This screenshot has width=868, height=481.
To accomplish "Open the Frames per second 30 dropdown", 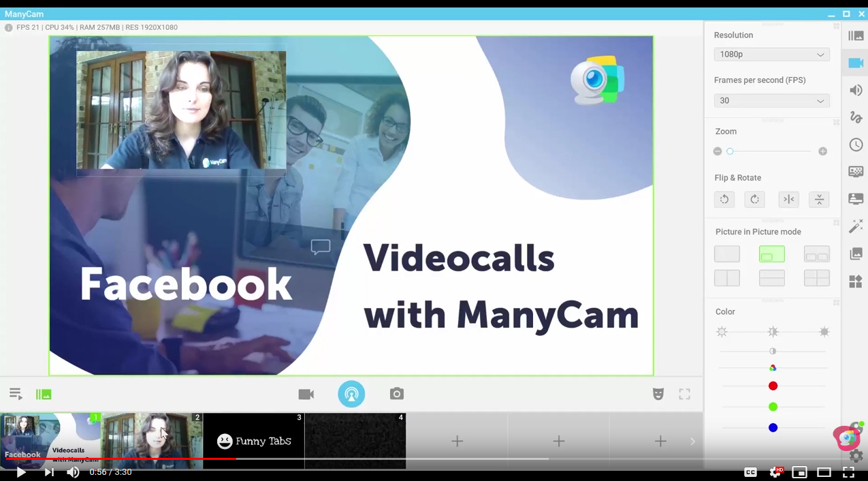I will (x=772, y=100).
